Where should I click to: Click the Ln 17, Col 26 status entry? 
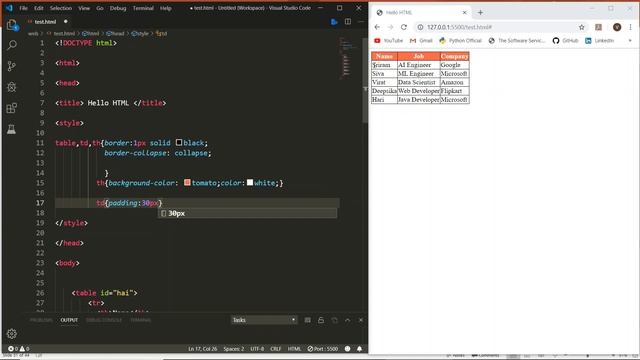coord(202,349)
